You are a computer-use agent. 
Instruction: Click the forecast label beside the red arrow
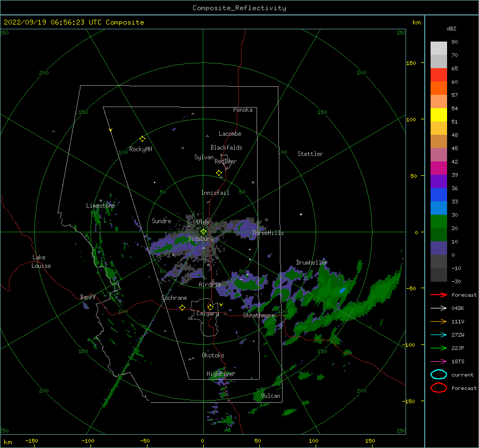tap(464, 295)
